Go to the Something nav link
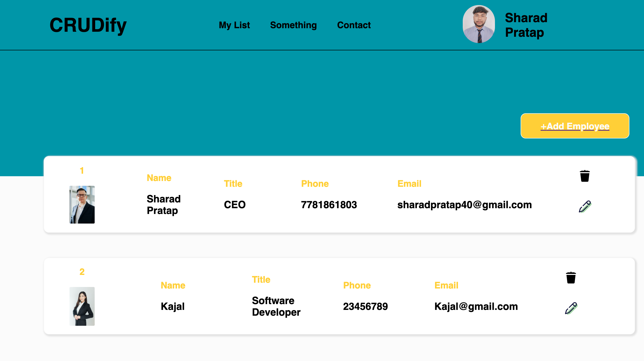Image resolution: width=644 pixels, height=361 pixels. coord(293,25)
